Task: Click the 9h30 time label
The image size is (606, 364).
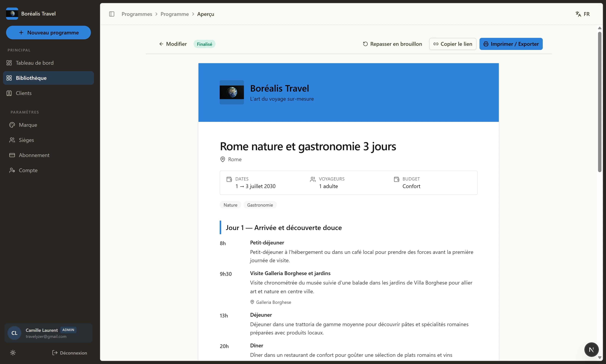Action: [x=226, y=274]
